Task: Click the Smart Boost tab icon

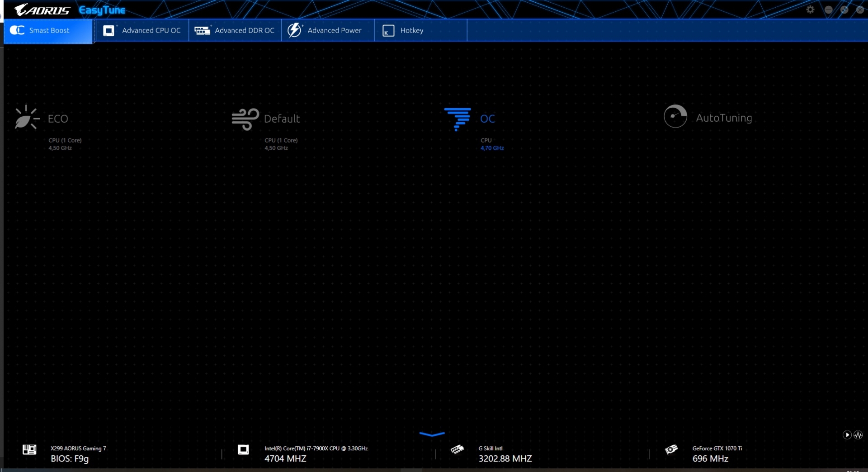Action: point(17,30)
